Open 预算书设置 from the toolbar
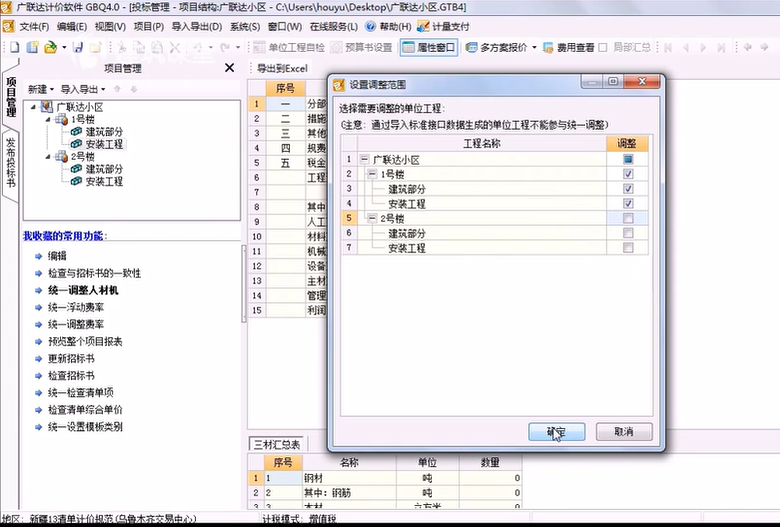 pos(362,47)
